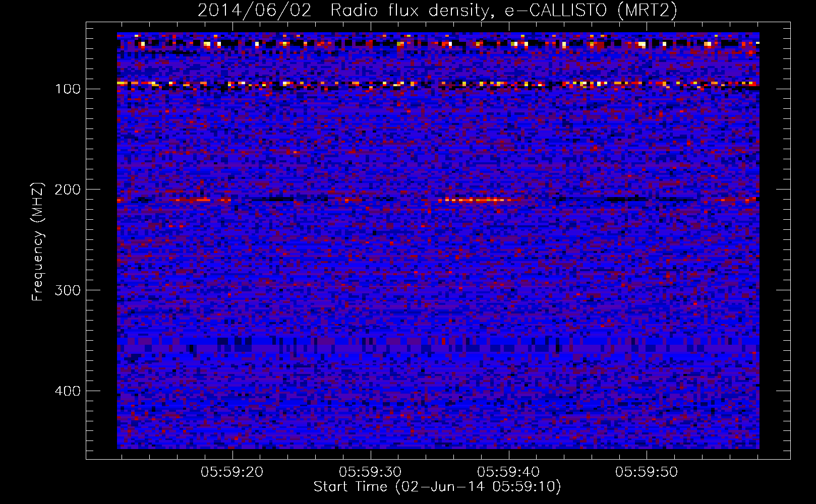Click the 'Start Time (02-Jun-14 05:59:10)' label
Viewport: 816px width, 504px height.
point(437,487)
